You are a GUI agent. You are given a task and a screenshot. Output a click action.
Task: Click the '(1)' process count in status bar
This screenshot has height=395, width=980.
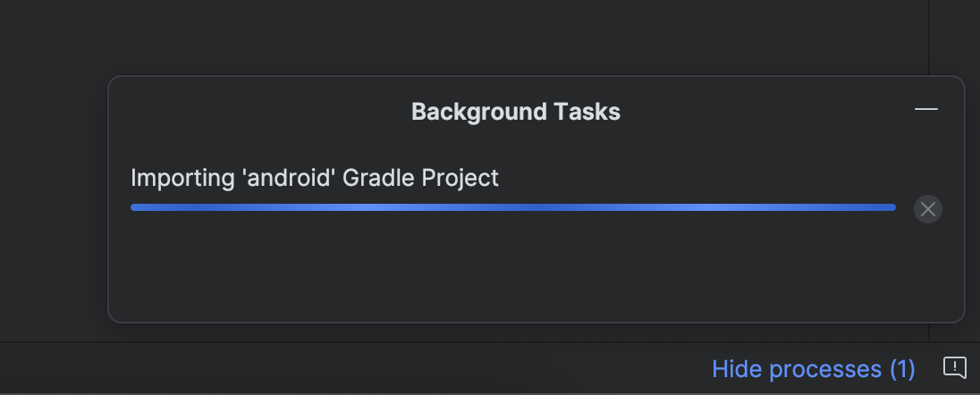[902, 369]
